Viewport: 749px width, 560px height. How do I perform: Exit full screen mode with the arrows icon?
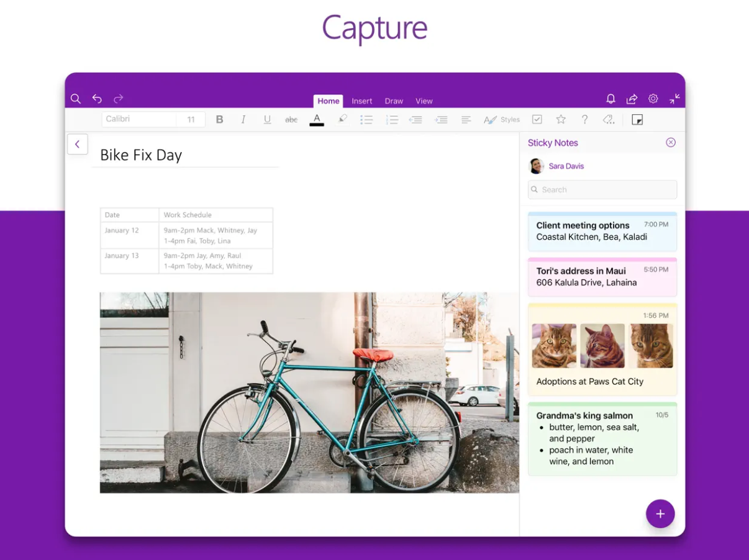coord(674,99)
